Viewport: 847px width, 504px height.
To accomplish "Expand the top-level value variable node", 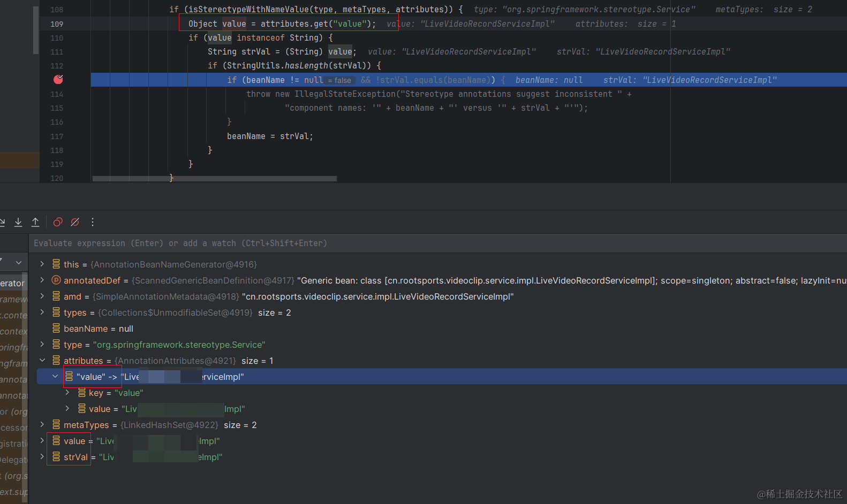I will pos(42,441).
